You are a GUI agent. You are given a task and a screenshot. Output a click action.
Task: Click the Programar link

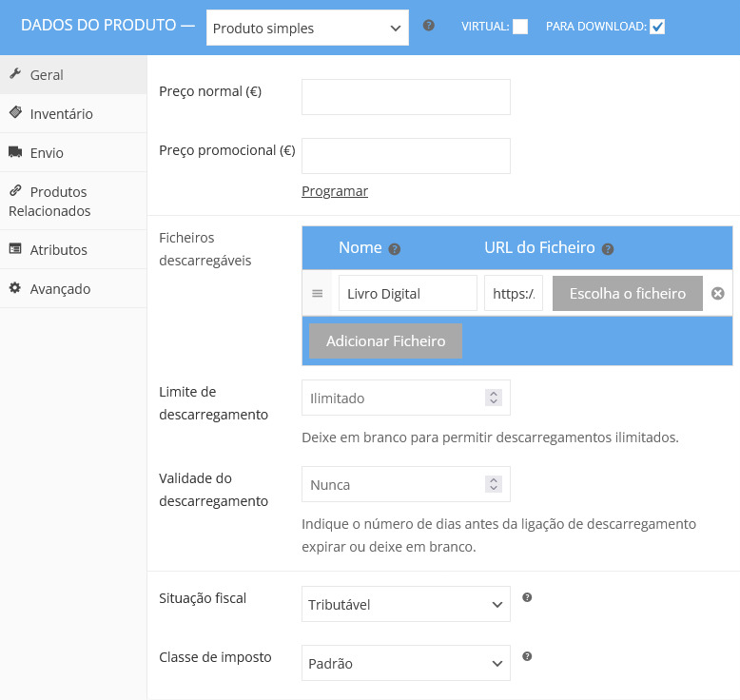click(335, 191)
